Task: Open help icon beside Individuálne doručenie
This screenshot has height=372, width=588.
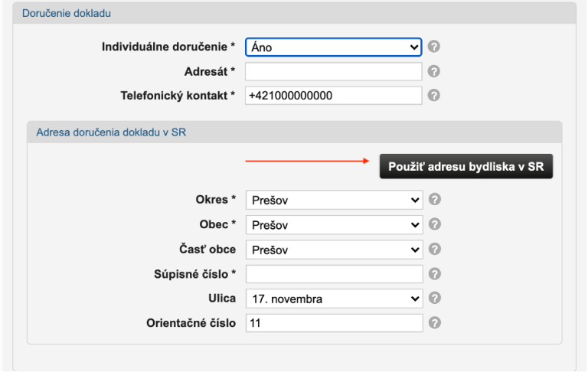Action: [434, 47]
